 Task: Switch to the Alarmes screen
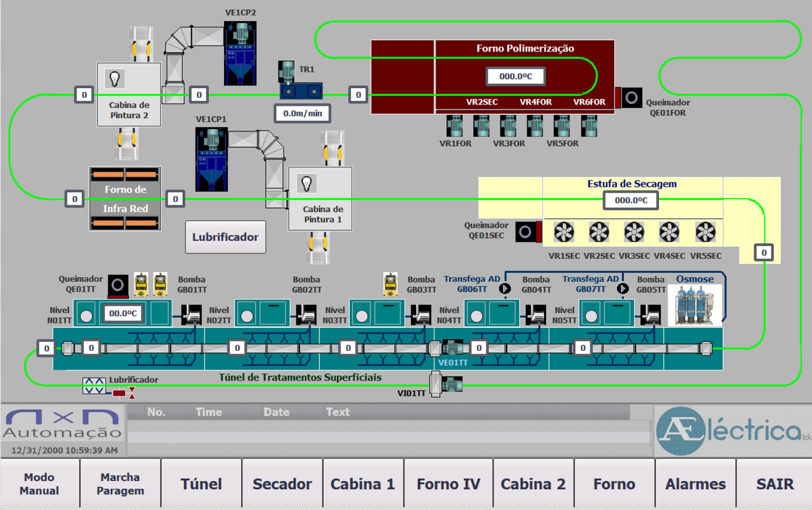[695, 484]
